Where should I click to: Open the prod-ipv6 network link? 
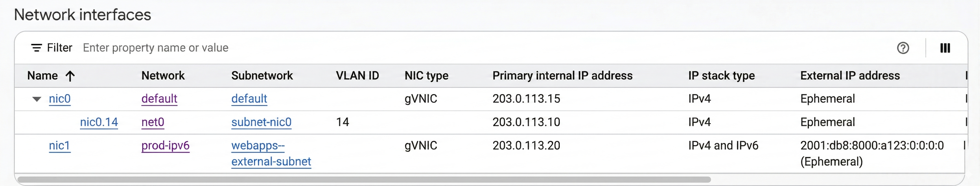(166, 146)
